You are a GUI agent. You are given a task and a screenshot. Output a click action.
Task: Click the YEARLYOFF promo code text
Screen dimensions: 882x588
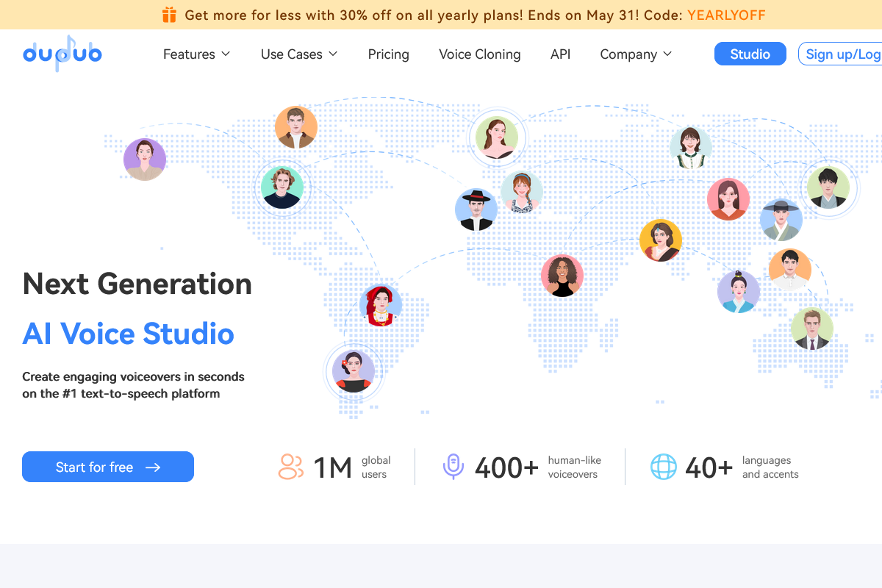coord(726,14)
